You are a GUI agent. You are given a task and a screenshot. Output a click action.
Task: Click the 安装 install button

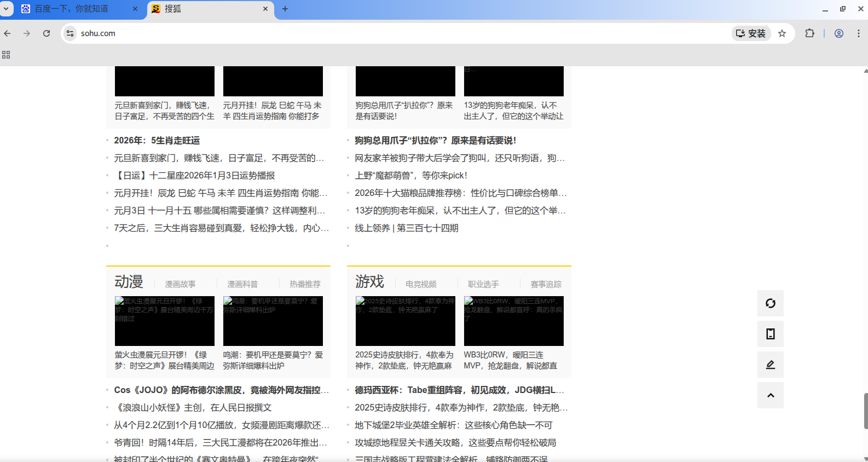751,33
